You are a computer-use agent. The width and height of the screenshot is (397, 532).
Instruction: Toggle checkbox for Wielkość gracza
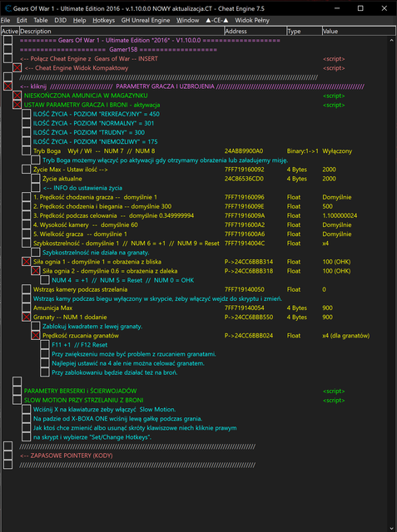(x=26, y=234)
